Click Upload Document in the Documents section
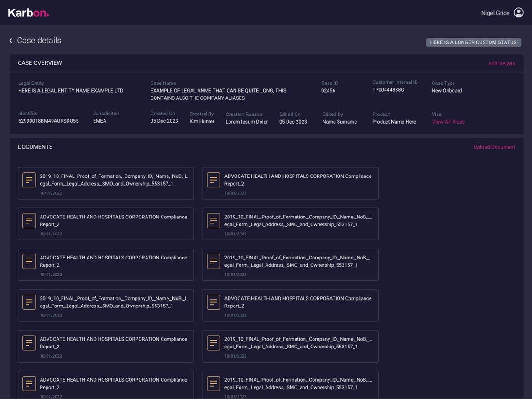This screenshot has width=532, height=399. pyautogui.click(x=494, y=147)
